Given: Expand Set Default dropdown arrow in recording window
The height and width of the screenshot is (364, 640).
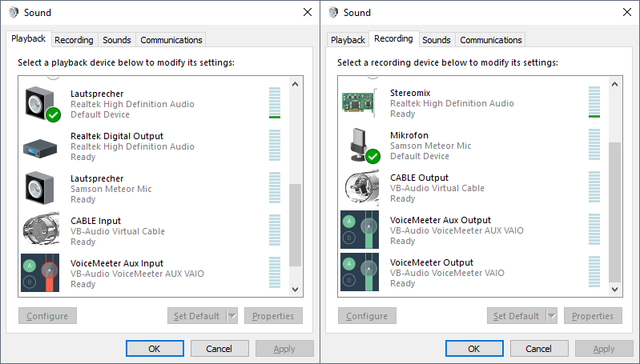Looking at the screenshot, I should click(552, 316).
